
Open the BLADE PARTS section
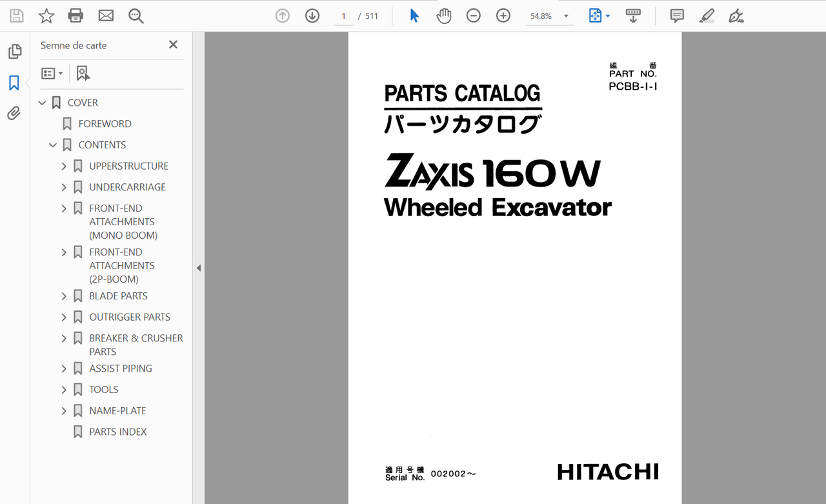tap(118, 296)
